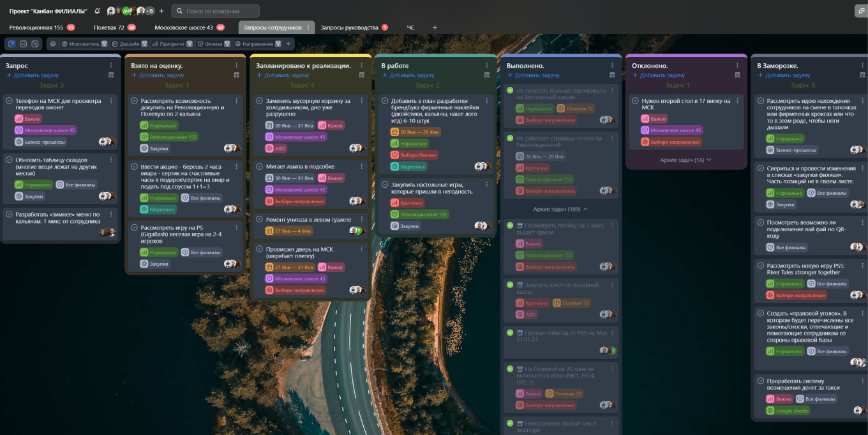Open the ЧС tab

[x=411, y=27]
